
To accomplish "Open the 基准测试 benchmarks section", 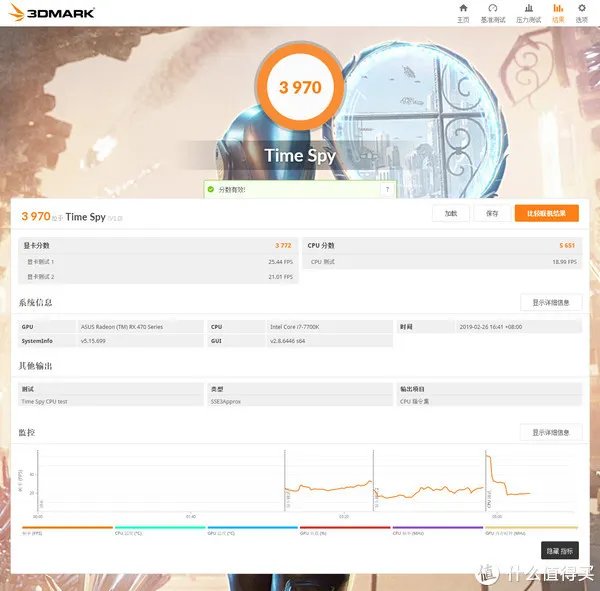I will (493, 13).
